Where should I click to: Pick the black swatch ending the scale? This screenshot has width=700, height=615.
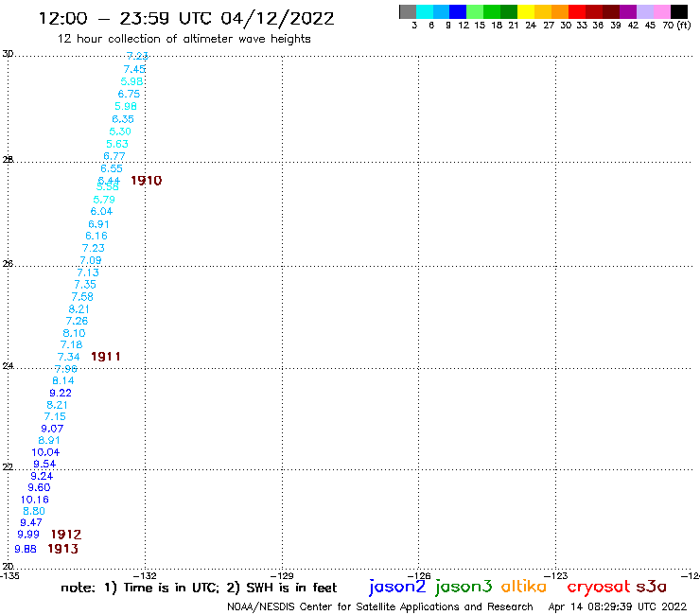(679, 11)
